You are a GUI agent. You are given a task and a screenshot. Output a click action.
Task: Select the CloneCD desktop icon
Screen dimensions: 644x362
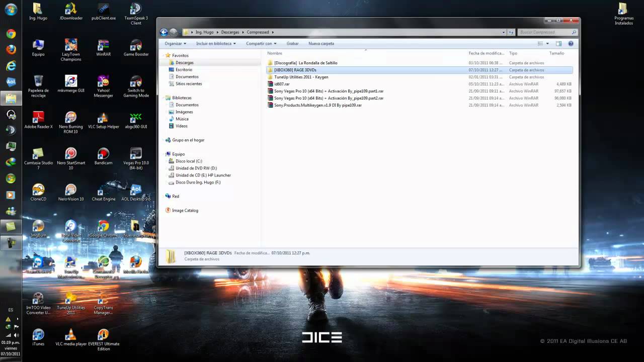(x=38, y=192)
